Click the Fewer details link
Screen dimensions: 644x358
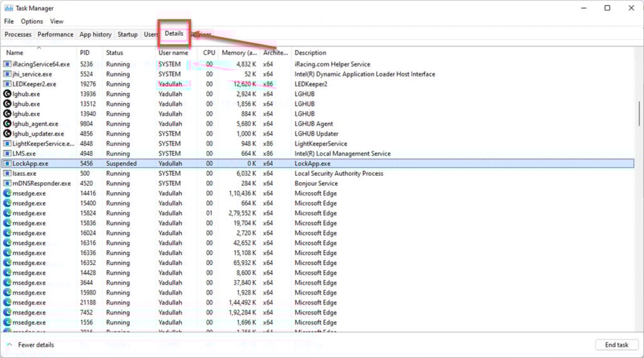point(36,345)
